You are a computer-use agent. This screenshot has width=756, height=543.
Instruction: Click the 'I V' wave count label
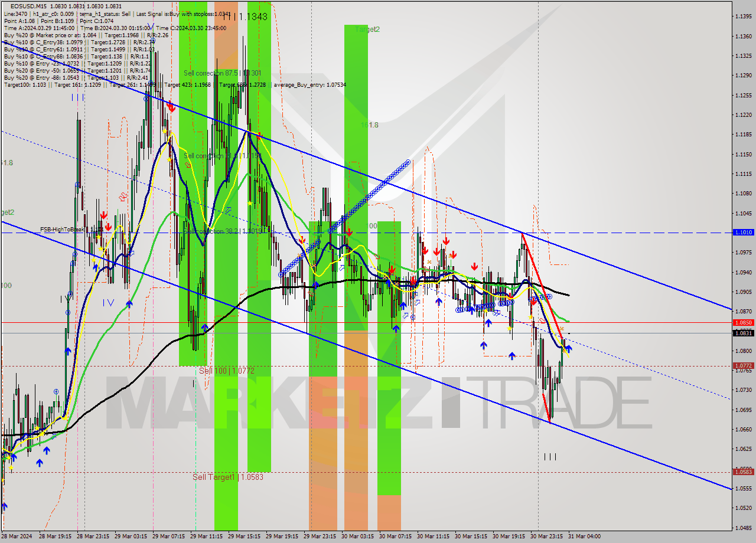pos(109,303)
